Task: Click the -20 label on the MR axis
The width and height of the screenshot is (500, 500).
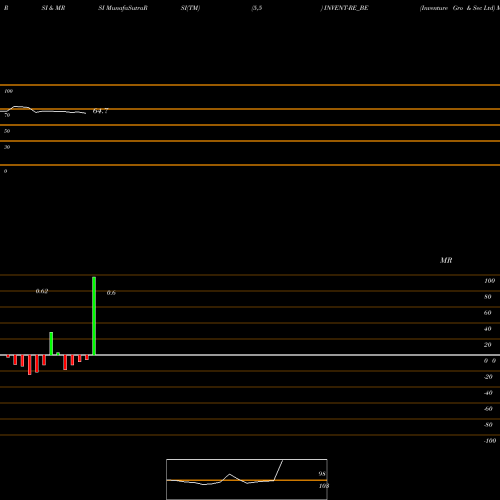Action: tap(488, 377)
